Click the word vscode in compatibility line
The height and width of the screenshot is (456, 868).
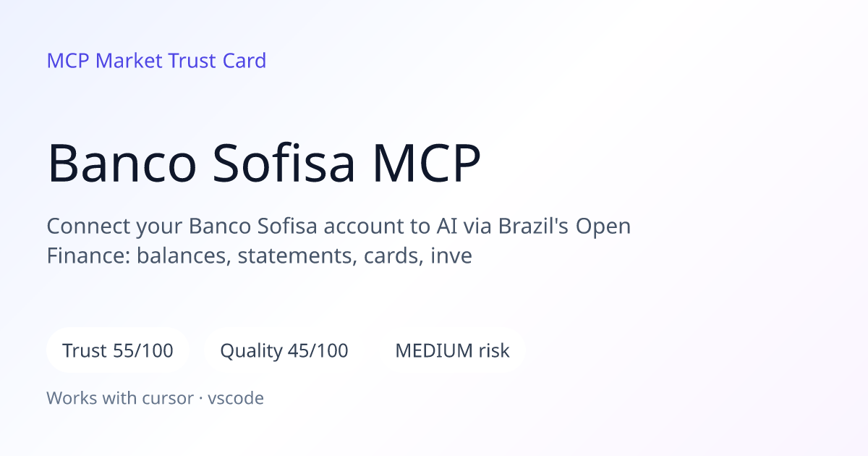(236, 397)
